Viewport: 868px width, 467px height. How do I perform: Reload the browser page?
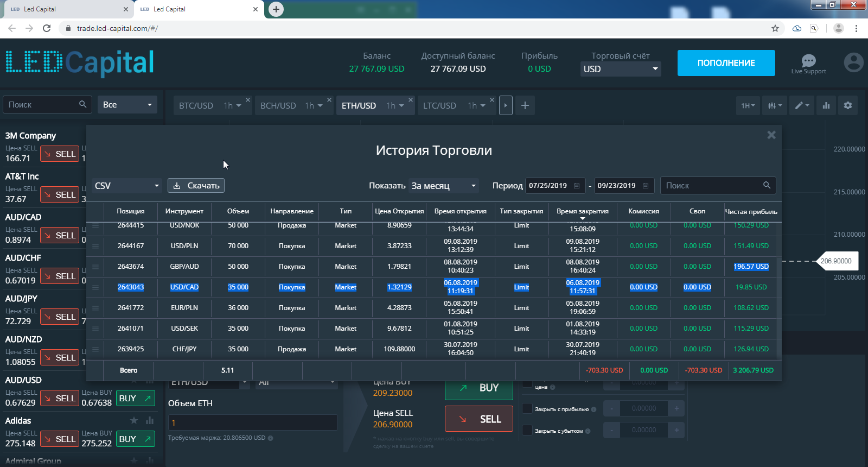click(47, 28)
